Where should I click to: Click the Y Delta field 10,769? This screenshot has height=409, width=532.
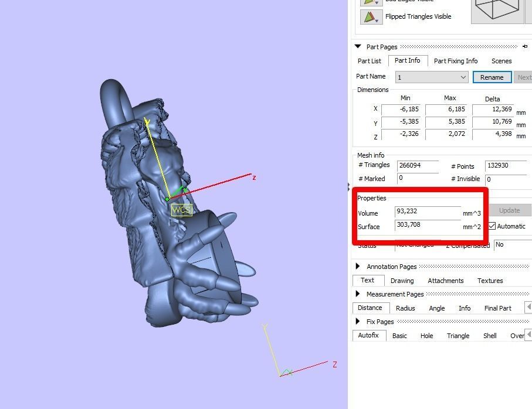[493, 122]
